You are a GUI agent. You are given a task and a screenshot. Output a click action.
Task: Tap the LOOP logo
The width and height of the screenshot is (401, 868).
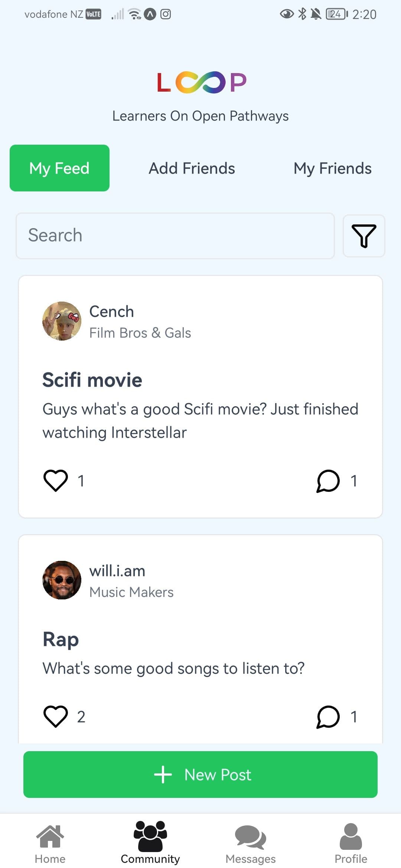[201, 82]
